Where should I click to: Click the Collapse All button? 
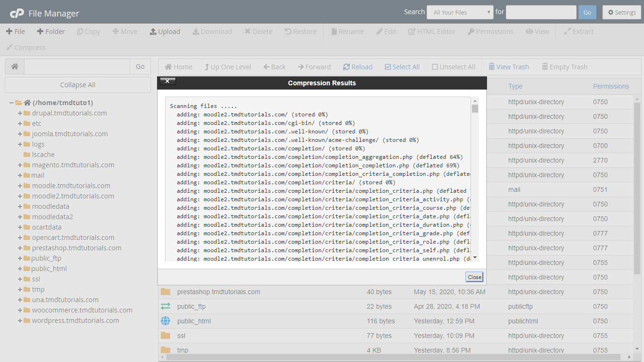(78, 85)
